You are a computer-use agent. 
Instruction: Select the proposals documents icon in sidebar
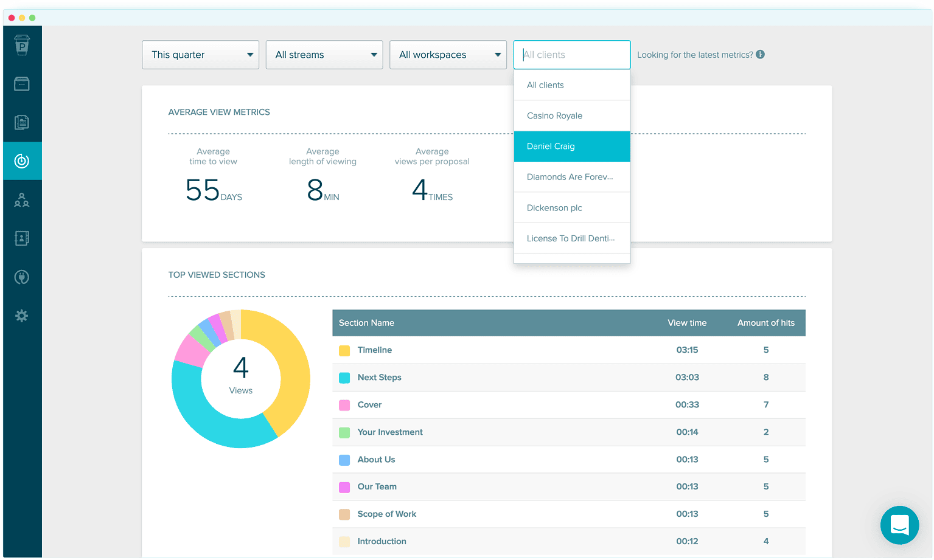(x=22, y=122)
